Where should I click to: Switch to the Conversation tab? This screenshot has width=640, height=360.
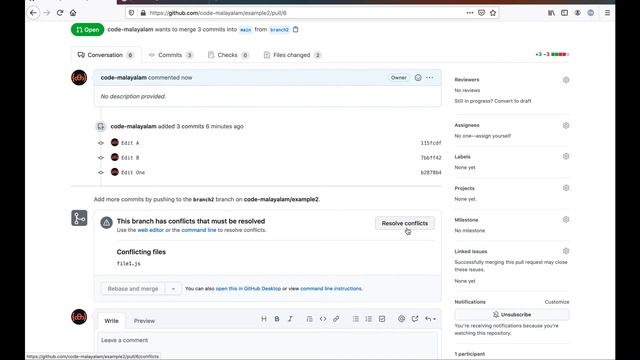[106, 55]
